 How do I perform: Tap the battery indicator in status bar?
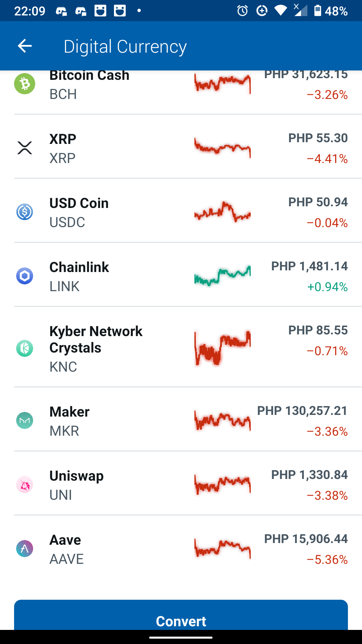[317, 11]
